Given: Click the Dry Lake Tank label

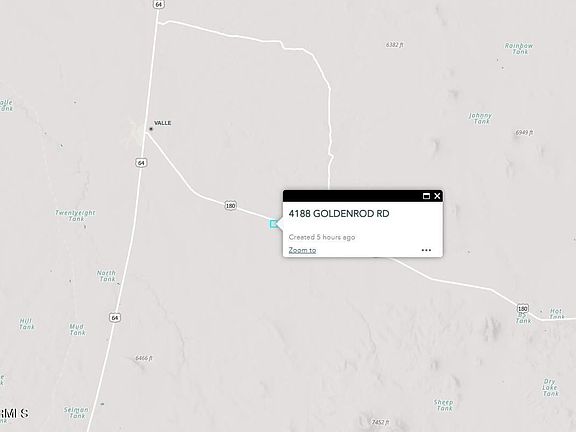Looking at the screenshot, I should coord(550,388).
